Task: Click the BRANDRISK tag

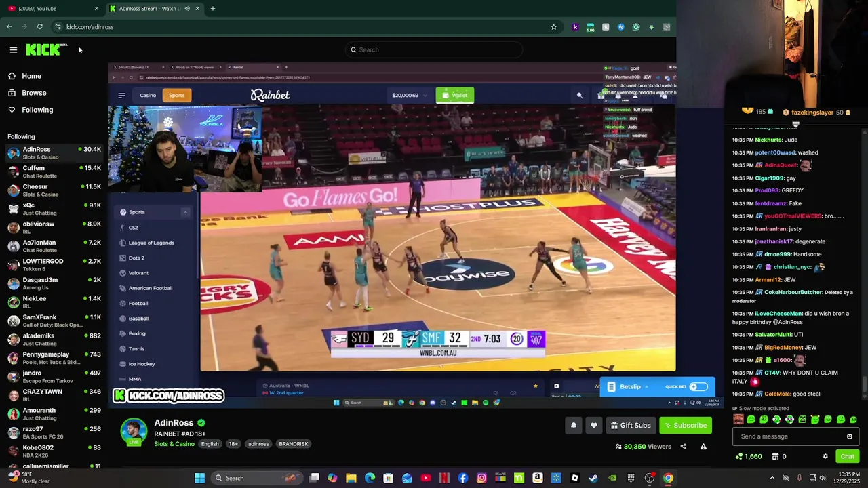Action: point(294,444)
